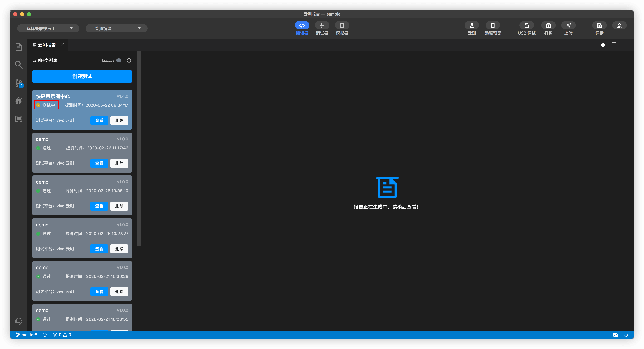Image resolution: width=644 pixels, height=349 pixels.
Task: Expand the 选择关联快应用 dropdown
Action: tap(48, 28)
